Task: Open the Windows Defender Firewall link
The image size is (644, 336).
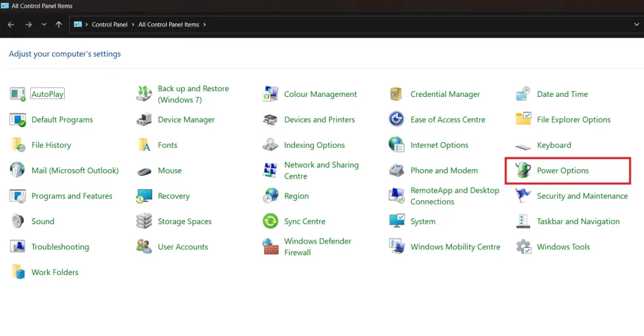Action: [x=318, y=247]
